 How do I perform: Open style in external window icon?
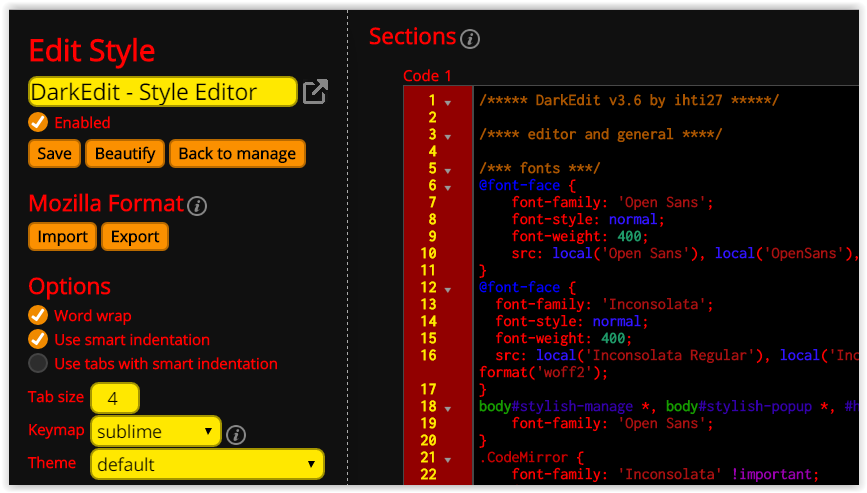click(316, 92)
